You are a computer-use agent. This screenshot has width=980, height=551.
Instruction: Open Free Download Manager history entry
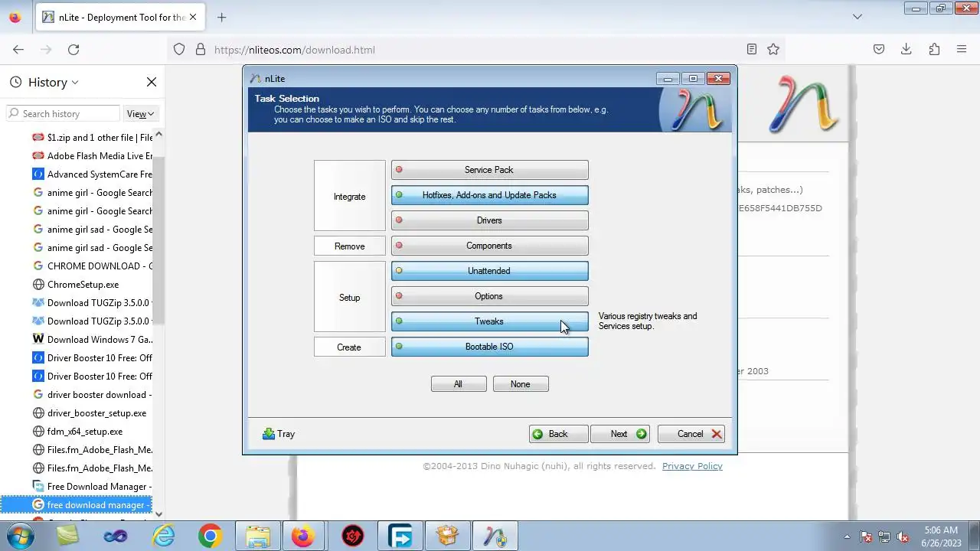coord(92,487)
